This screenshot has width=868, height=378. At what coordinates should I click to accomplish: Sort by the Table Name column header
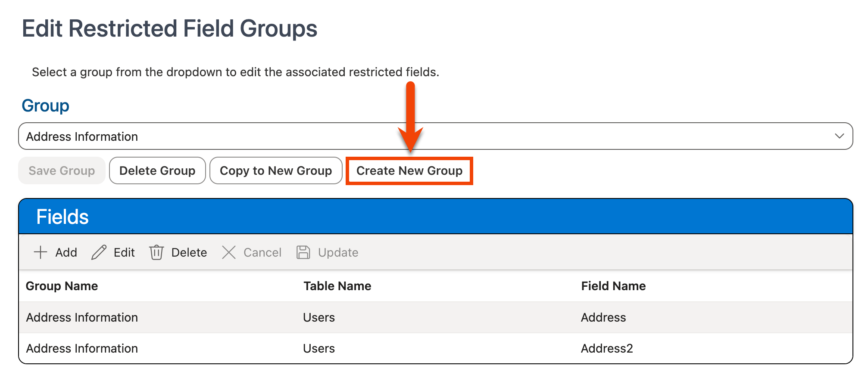tap(337, 286)
